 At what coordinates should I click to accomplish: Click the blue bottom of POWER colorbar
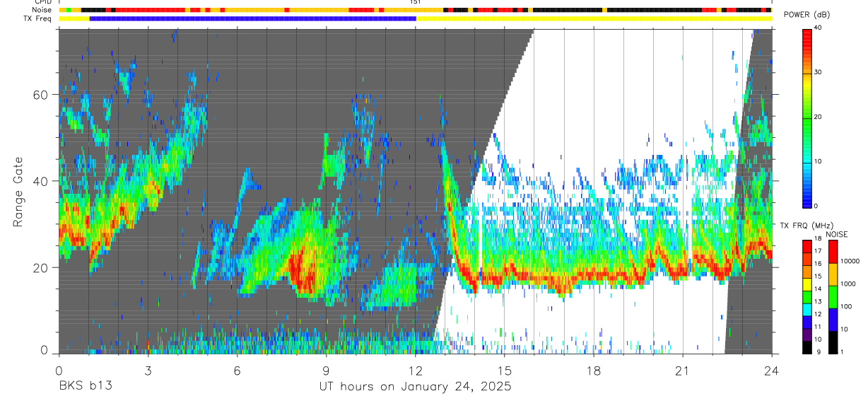click(x=807, y=202)
